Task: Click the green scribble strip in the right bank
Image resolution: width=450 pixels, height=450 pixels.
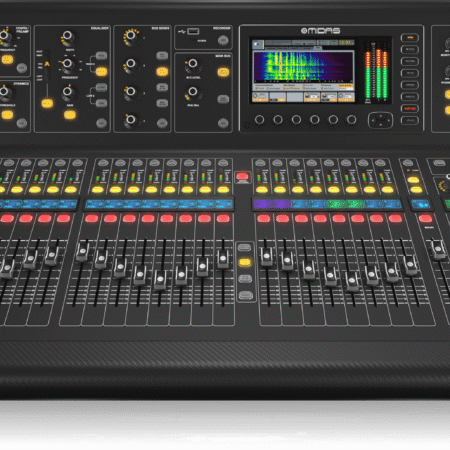Action: [346, 204]
